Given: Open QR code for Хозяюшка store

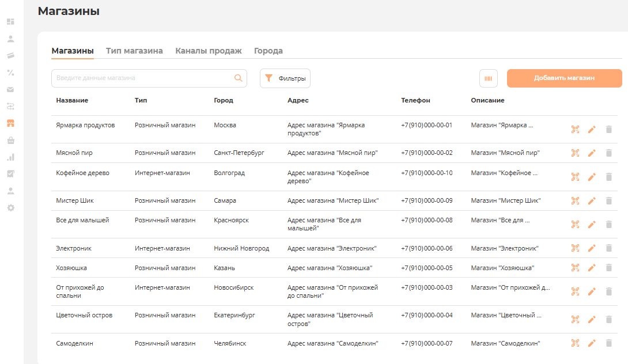Looking at the screenshot, I should pos(574,268).
